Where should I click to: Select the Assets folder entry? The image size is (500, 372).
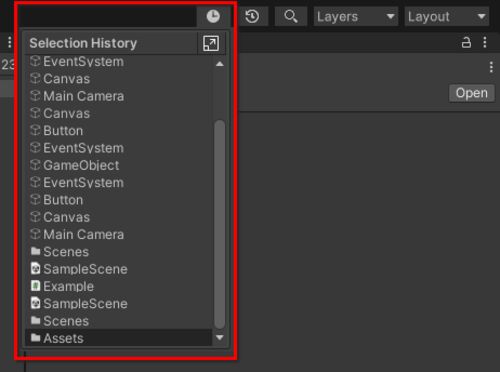coord(118,338)
